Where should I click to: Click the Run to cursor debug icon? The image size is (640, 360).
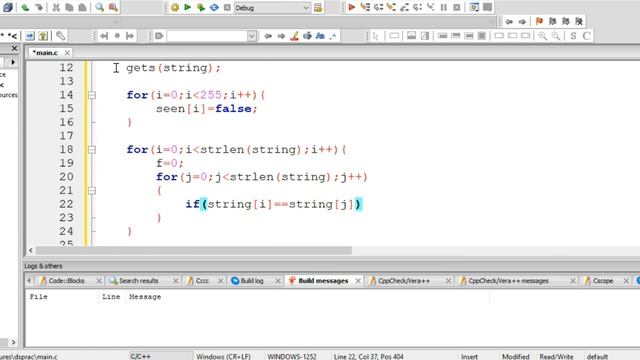click(x=364, y=7)
